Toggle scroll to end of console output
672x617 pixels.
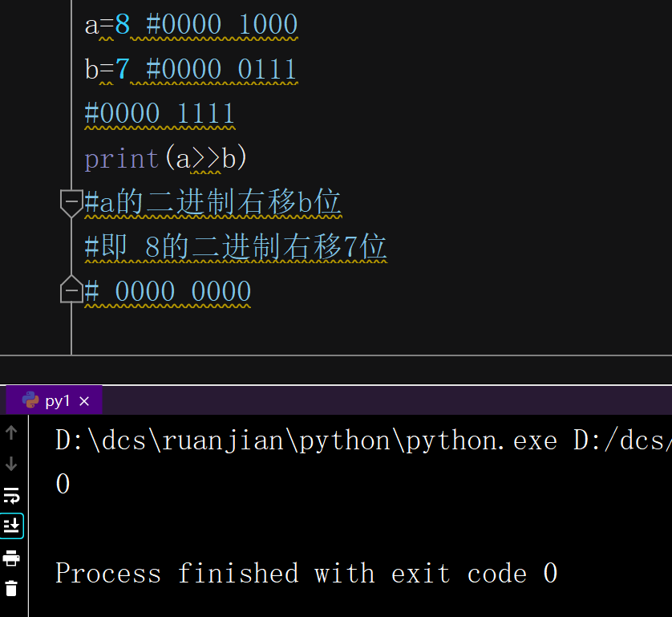tap(11, 526)
